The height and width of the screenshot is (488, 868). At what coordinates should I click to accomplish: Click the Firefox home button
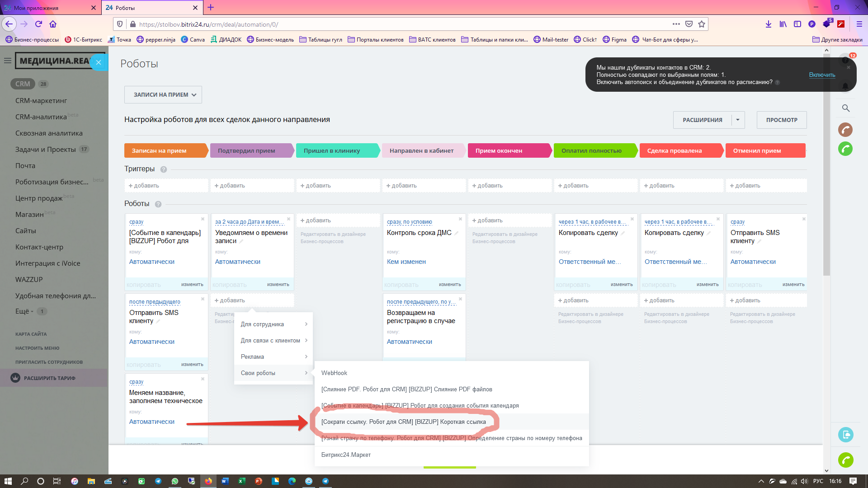(x=53, y=24)
